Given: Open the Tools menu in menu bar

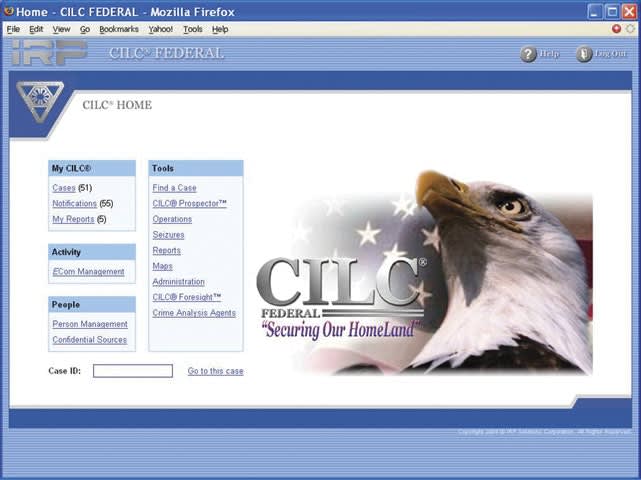Looking at the screenshot, I should pos(193,29).
